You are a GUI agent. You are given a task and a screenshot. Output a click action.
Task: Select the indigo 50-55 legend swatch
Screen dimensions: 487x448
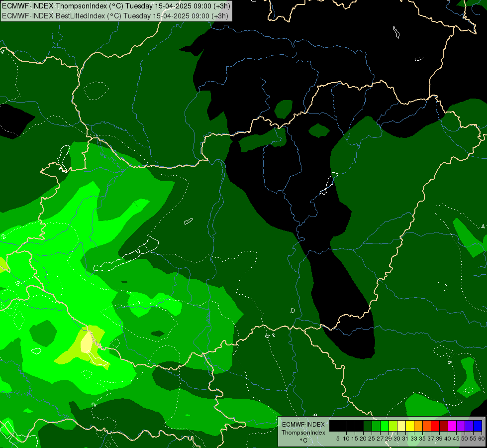click(469, 426)
